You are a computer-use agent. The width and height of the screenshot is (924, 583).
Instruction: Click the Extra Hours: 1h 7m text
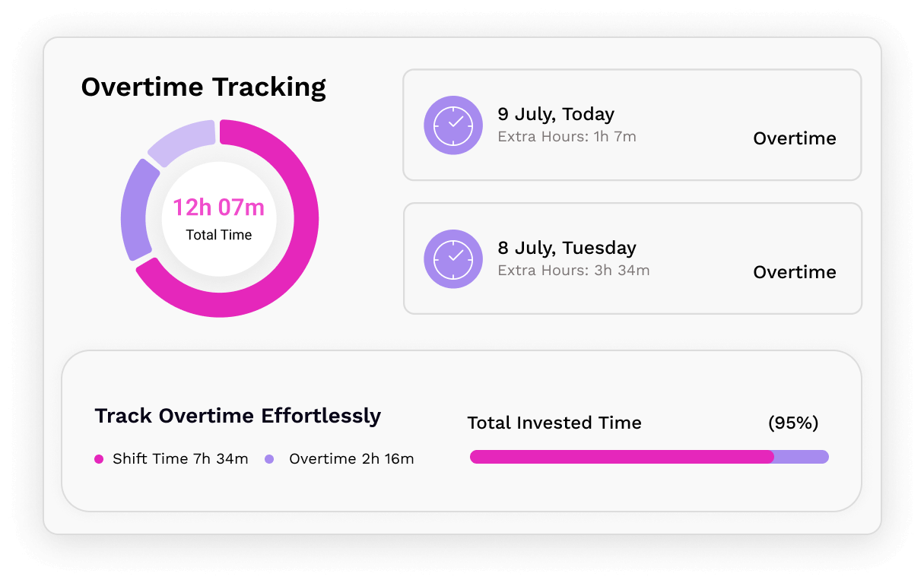[567, 137]
